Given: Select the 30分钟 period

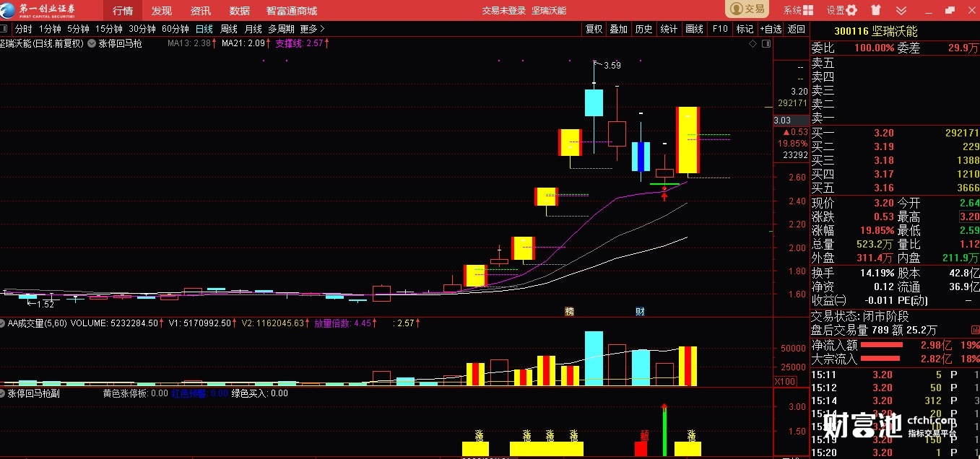Looking at the screenshot, I should 142,29.
